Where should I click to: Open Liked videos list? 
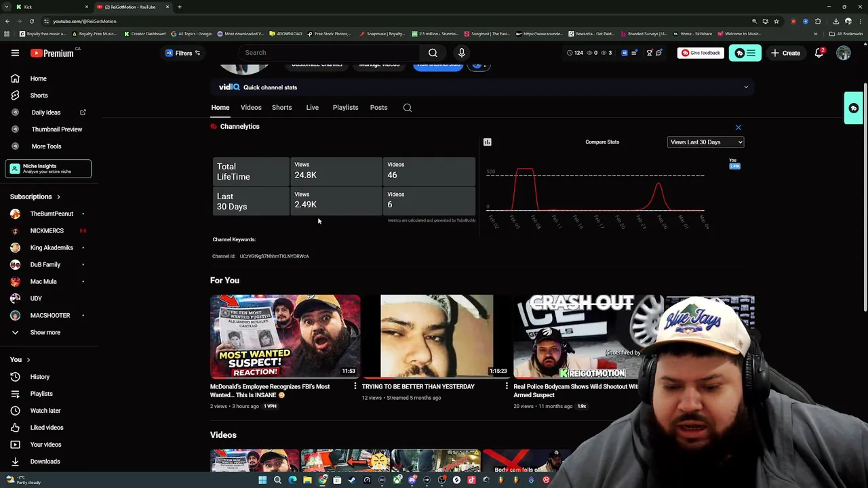(47, 428)
